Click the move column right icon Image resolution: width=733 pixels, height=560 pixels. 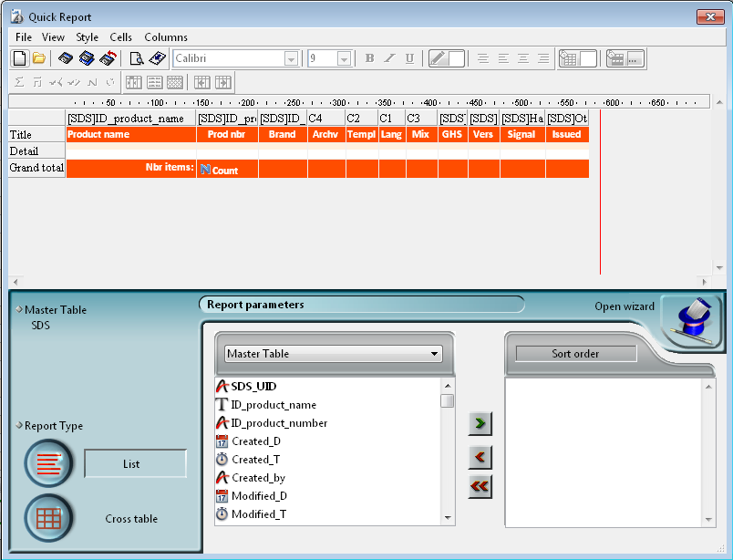click(223, 82)
